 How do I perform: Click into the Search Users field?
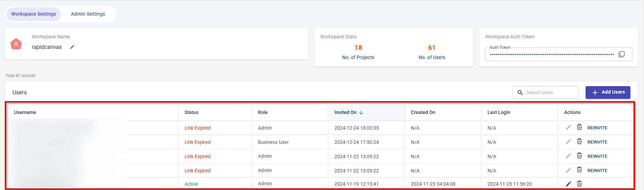[550, 92]
